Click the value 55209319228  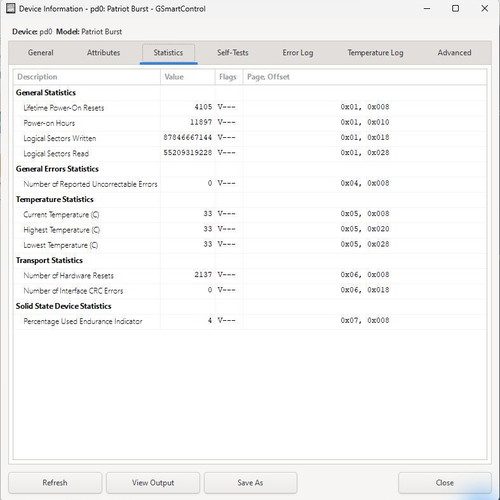(x=188, y=153)
